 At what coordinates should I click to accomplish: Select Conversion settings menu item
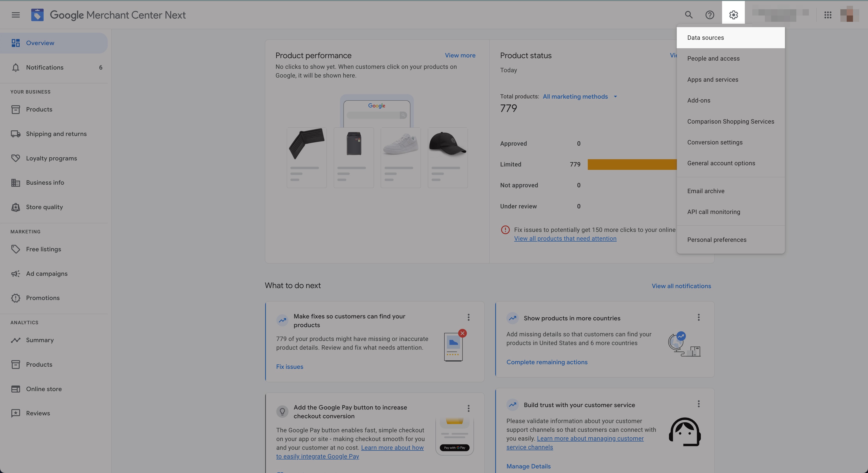(730, 142)
